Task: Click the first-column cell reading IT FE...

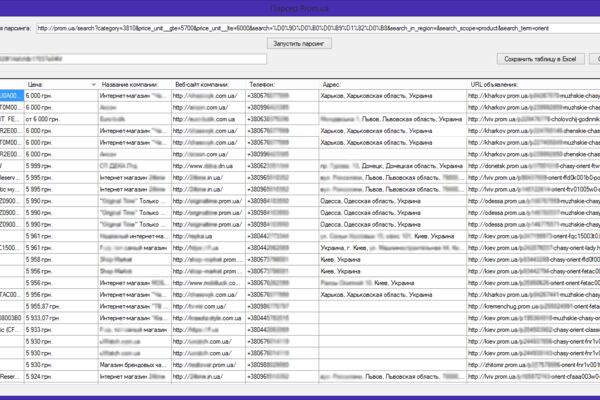Action: (x=12, y=119)
